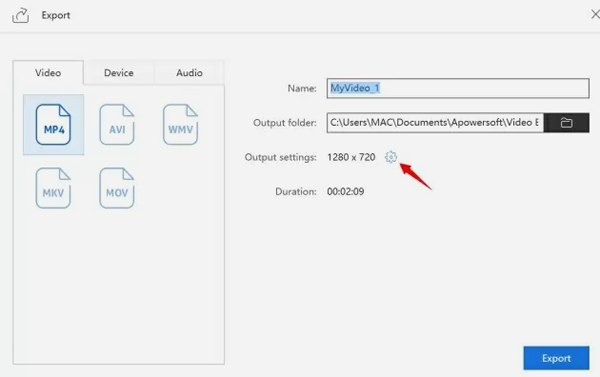This screenshot has height=377, width=600.
Task: Click the Export title text
Action: [56, 15]
